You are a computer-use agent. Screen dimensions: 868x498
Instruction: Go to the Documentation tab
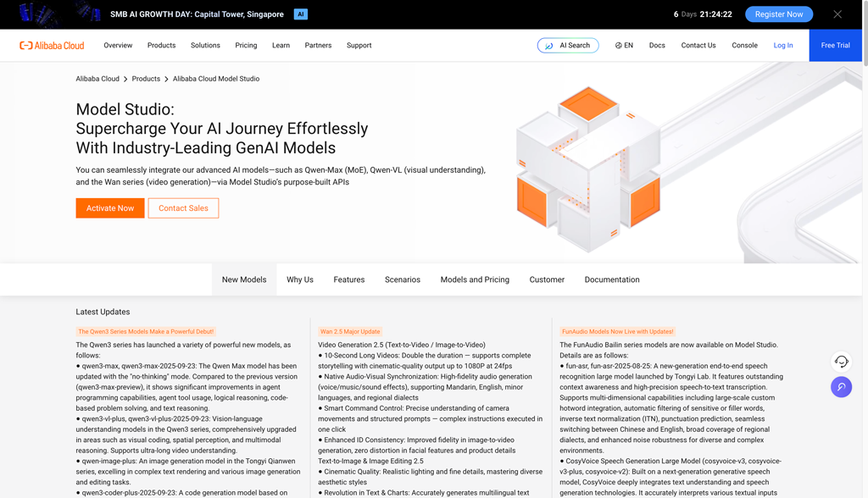(611, 279)
